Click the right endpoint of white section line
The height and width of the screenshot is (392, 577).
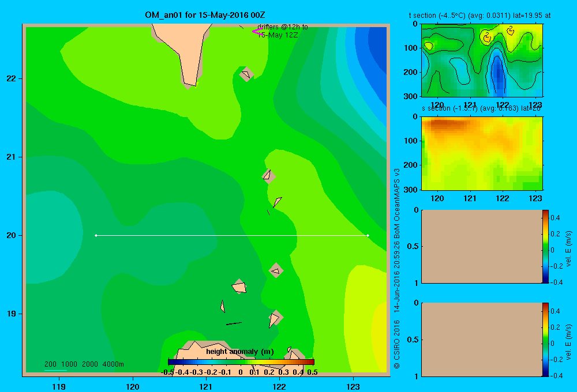pos(368,235)
